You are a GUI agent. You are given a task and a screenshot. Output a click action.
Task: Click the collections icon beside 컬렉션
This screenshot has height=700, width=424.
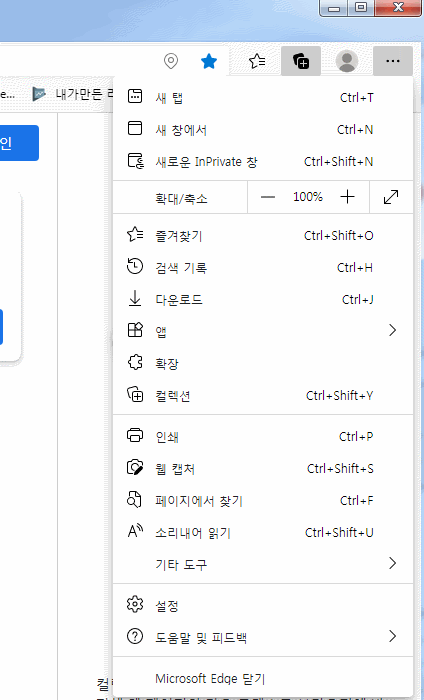click(x=135, y=395)
